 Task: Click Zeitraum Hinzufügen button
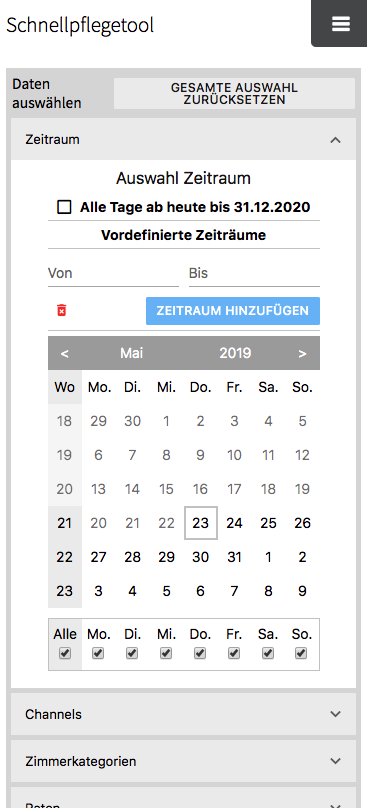pos(233,311)
